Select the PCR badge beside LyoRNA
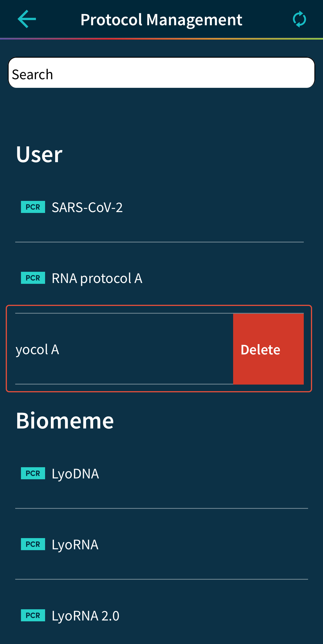The image size is (323, 644). point(33,544)
